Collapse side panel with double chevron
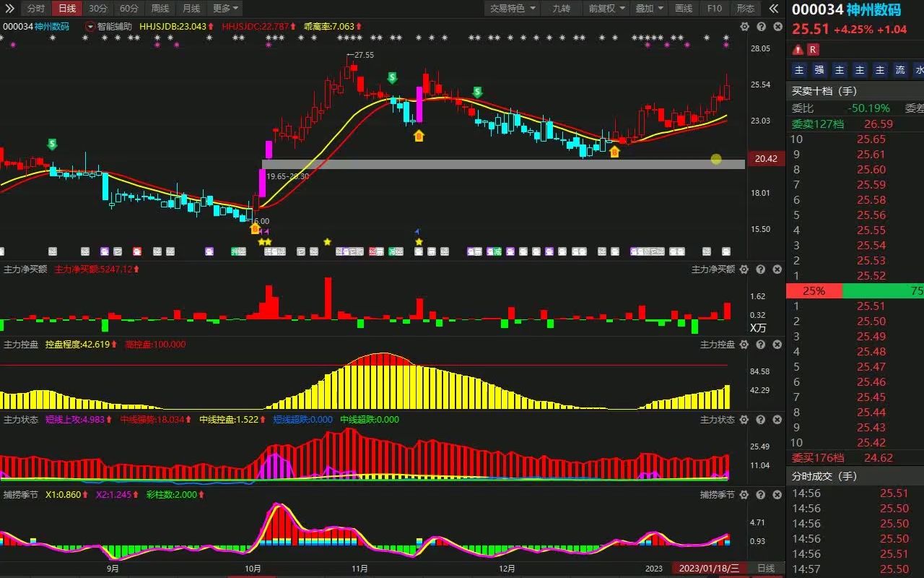This screenshot has height=578, width=924. [773, 9]
